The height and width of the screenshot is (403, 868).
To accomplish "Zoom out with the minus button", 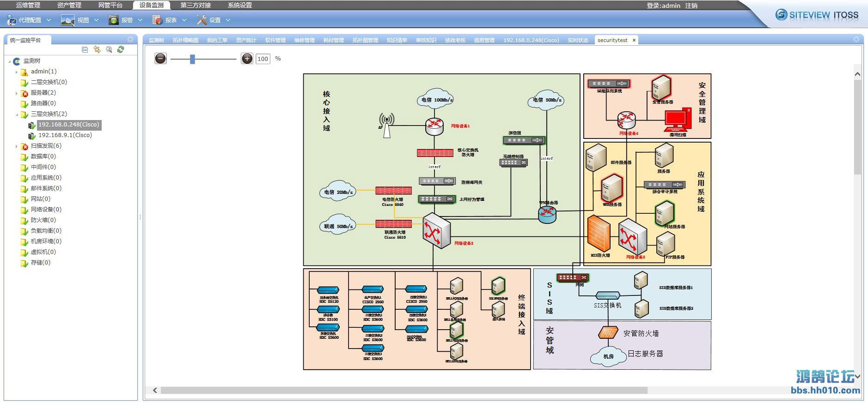I will (160, 59).
